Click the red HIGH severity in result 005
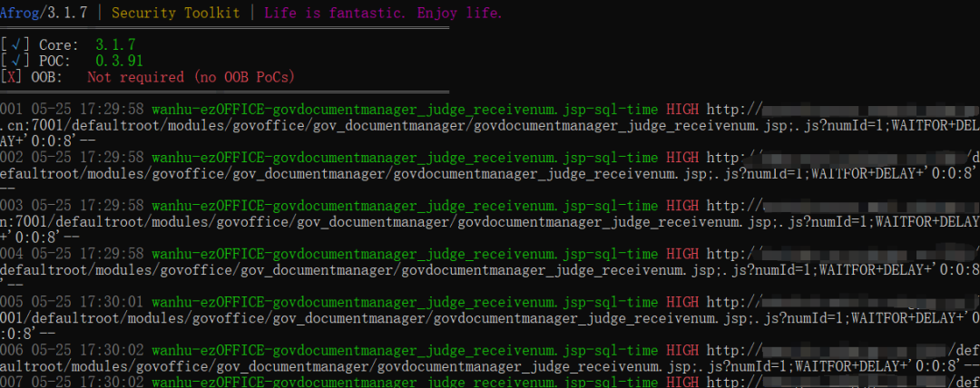The image size is (980, 388). [x=682, y=302]
